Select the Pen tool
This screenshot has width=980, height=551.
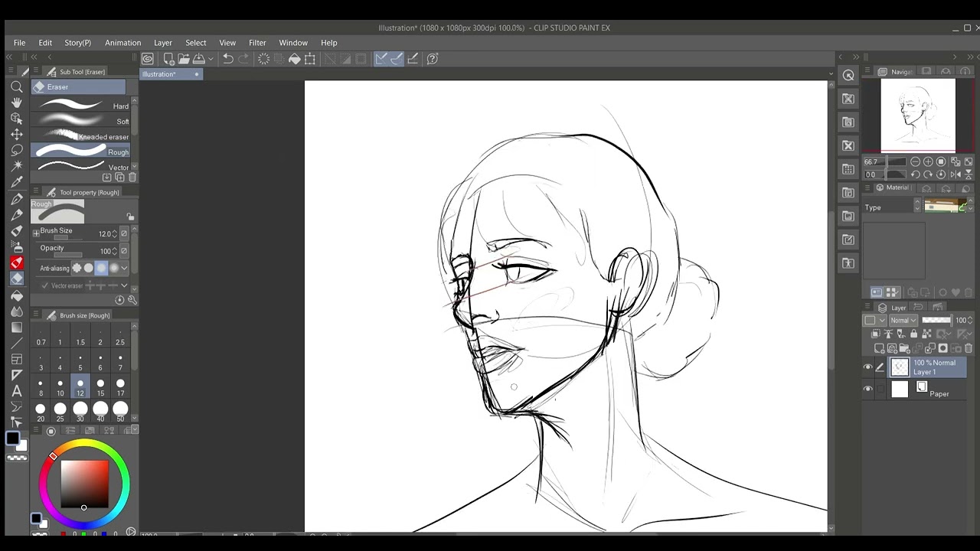[17, 199]
